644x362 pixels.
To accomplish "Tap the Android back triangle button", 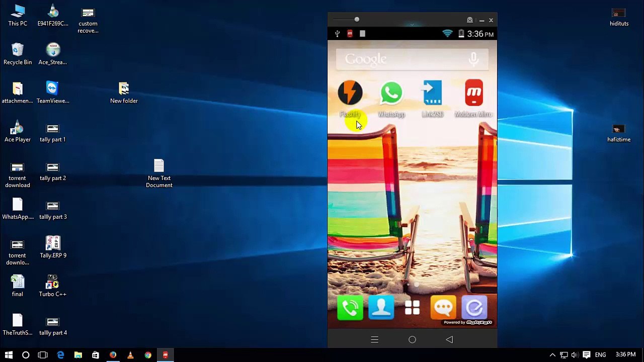I will [449, 340].
